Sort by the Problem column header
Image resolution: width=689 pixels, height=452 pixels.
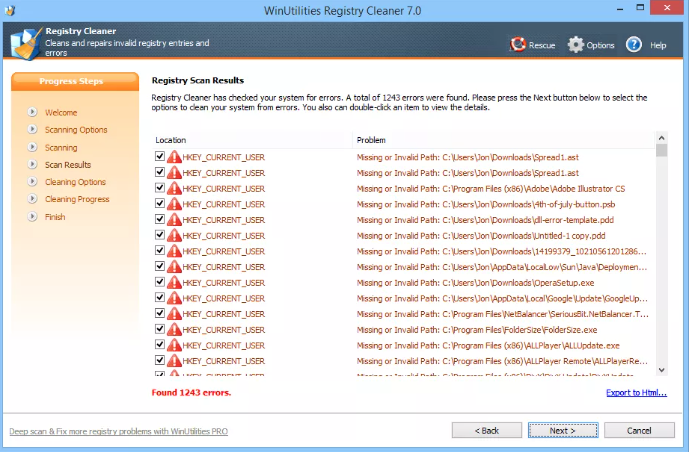pos(504,140)
